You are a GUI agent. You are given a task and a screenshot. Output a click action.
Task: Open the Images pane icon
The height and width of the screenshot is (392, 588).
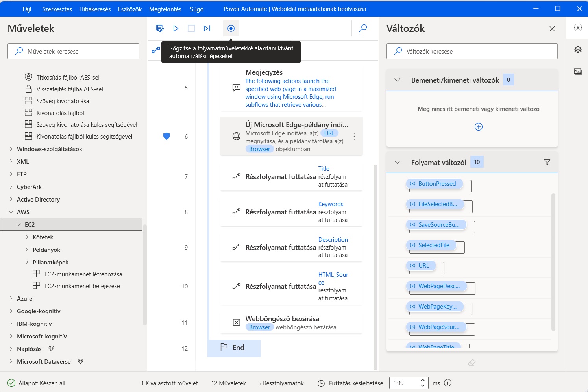pos(578,72)
